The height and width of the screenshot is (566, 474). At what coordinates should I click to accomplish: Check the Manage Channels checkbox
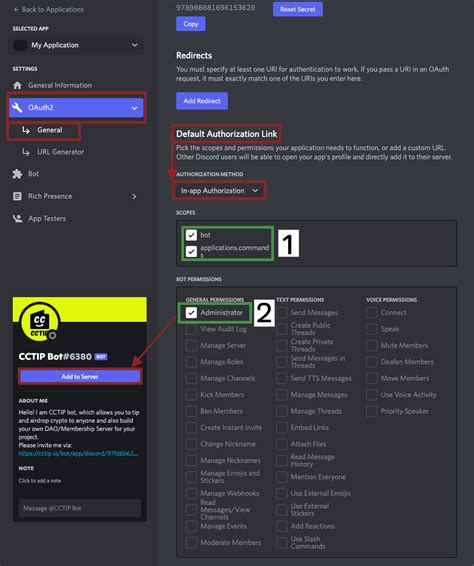tap(191, 379)
